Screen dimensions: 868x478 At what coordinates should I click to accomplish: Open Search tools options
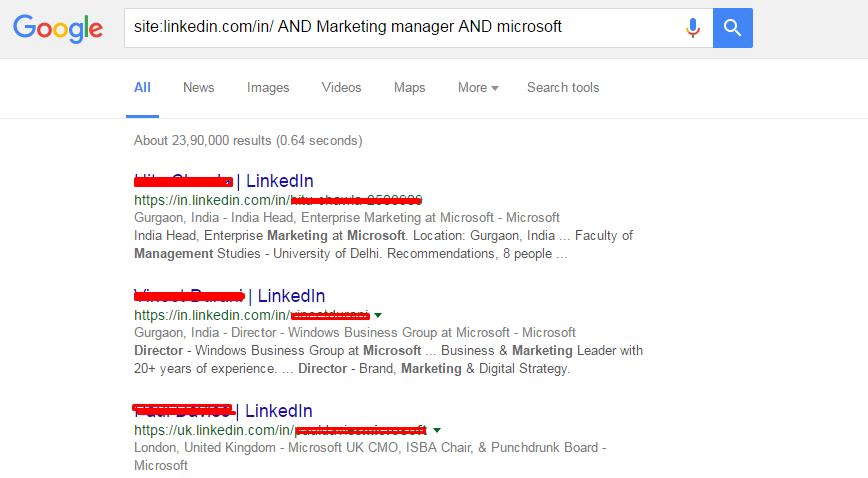coord(563,88)
